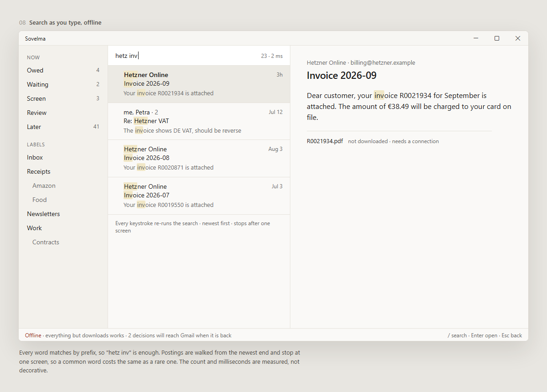Click the Offline status in status bar
This screenshot has height=392, width=547.
click(x=33, y=335)
